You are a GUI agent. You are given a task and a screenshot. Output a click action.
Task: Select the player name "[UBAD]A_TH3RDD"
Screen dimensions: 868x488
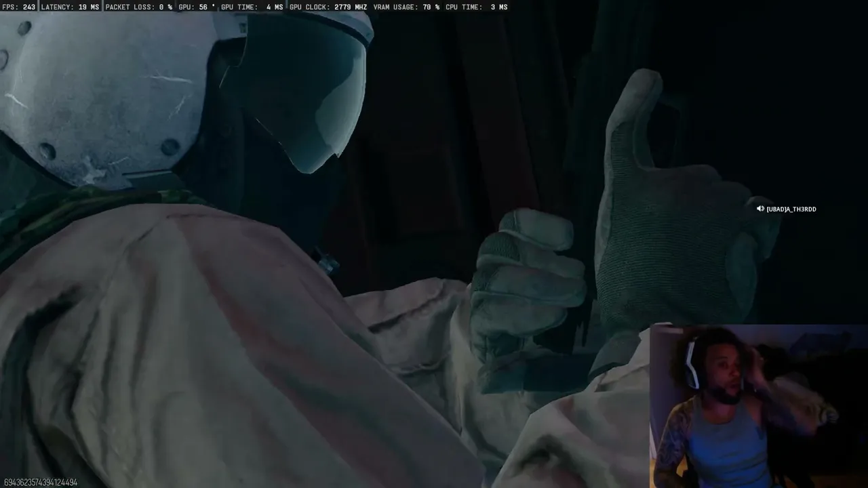tap(791, 209)
